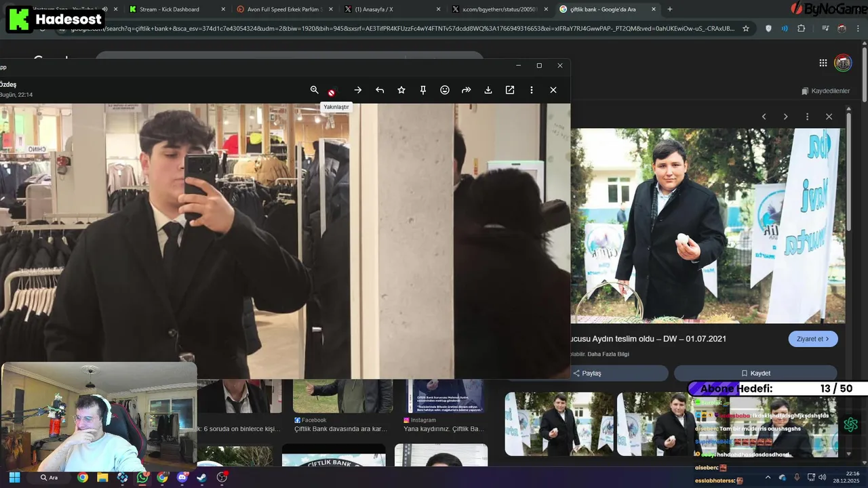Screen dimensions: 868x488
Task: Open the shield extension icon in Chrome
Action: [x=768, y=28]
